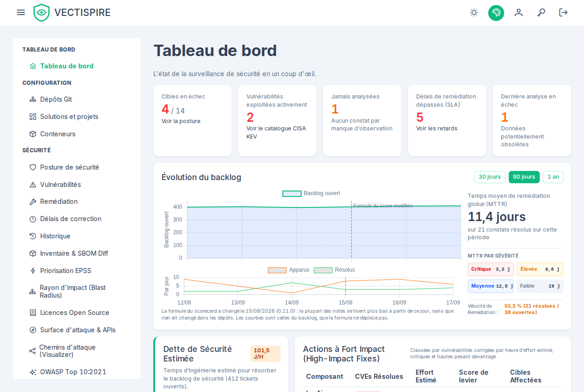Open the Cibles en échec card

point(193,121)
